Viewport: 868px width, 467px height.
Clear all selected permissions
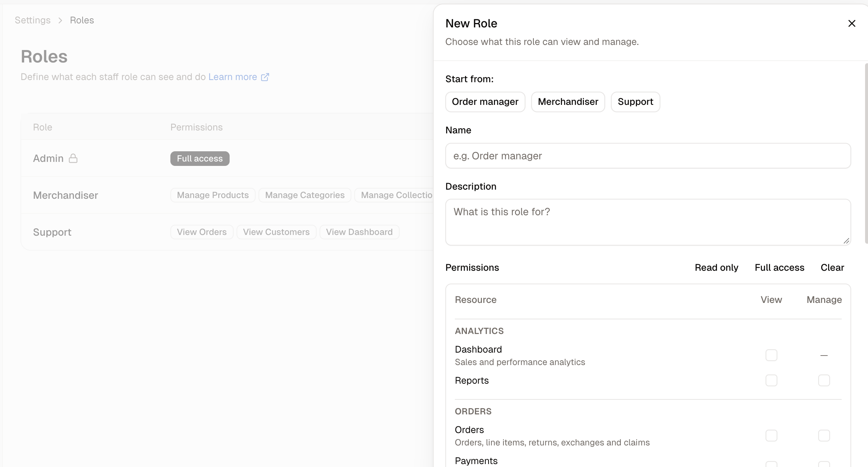click(832, 267)
